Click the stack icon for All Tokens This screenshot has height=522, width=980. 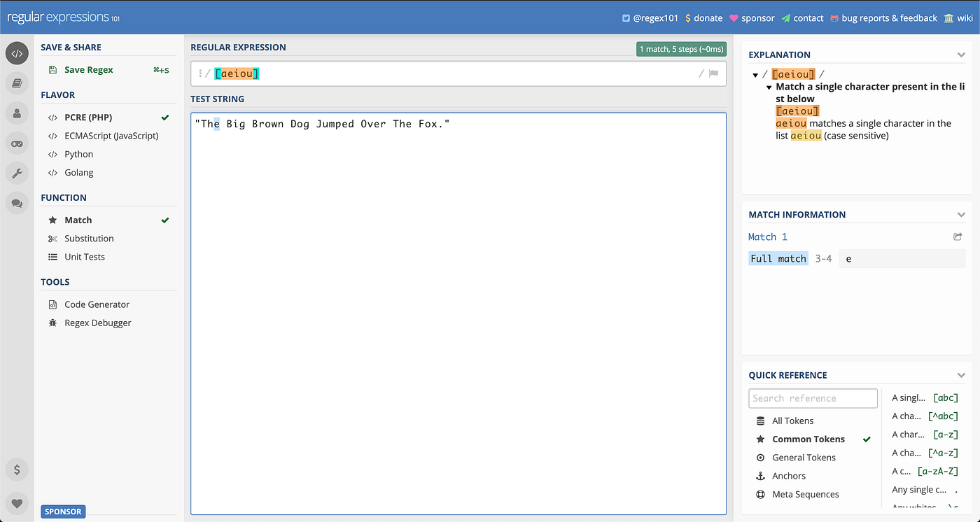760,421
